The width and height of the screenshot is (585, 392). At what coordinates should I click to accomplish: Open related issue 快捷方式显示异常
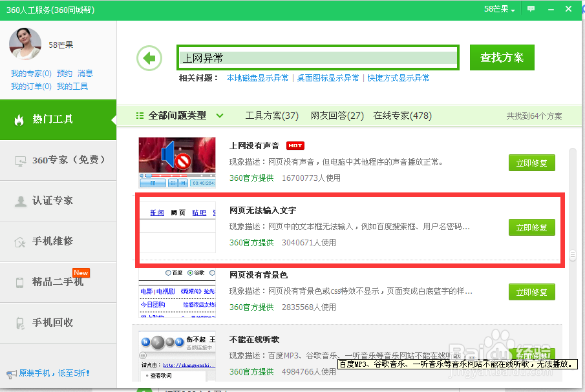[398, 78]
